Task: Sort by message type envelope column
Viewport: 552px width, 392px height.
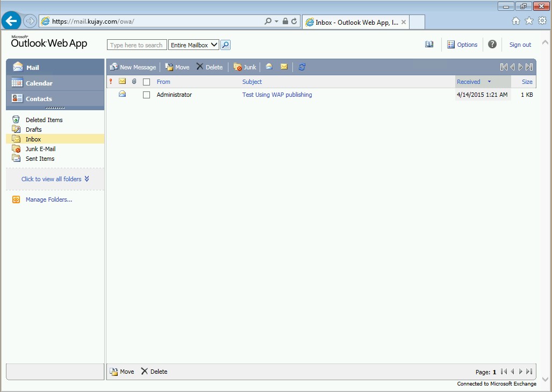Action: point(122,81)
